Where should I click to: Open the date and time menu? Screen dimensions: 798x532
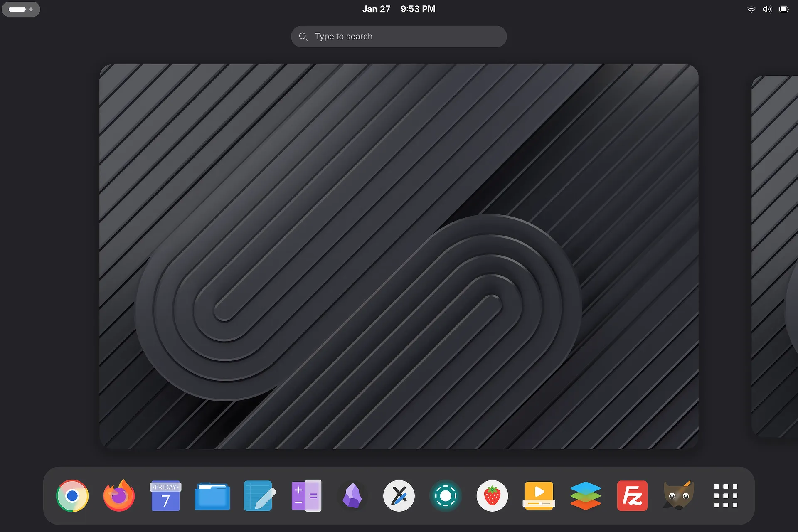(398, 9)
